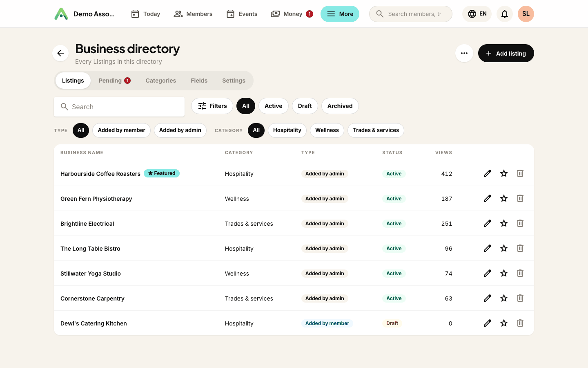The image size is (588, 368).
Task: Feature Green Fern Physiotherapy with star
Action: [x=504, y=198]
